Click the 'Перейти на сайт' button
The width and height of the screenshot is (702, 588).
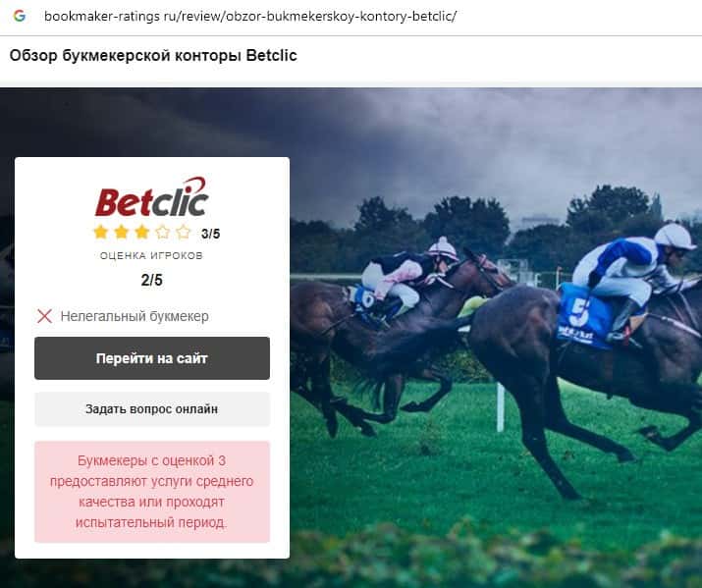click(152, 358)
